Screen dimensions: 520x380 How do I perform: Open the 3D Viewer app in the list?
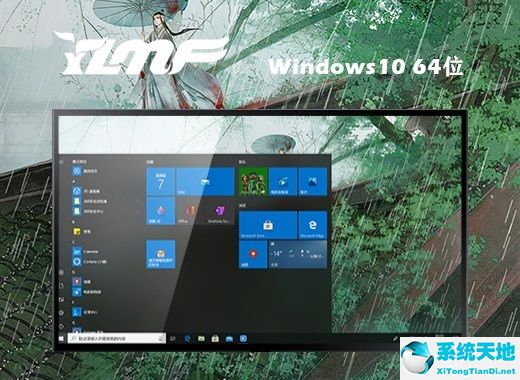[87, 191]
